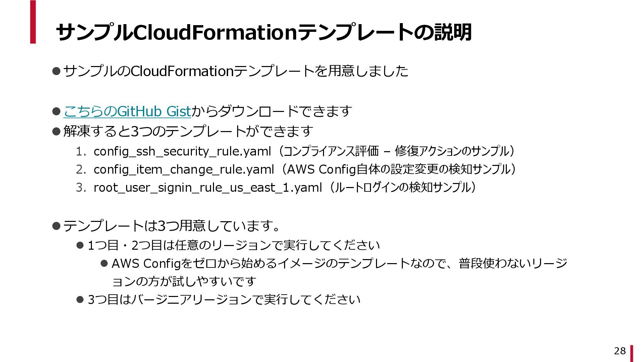The height and width of the screenshot is (362, 644).
Task: Open the こちらのGitHub Gist link
Action: [127, 112]
